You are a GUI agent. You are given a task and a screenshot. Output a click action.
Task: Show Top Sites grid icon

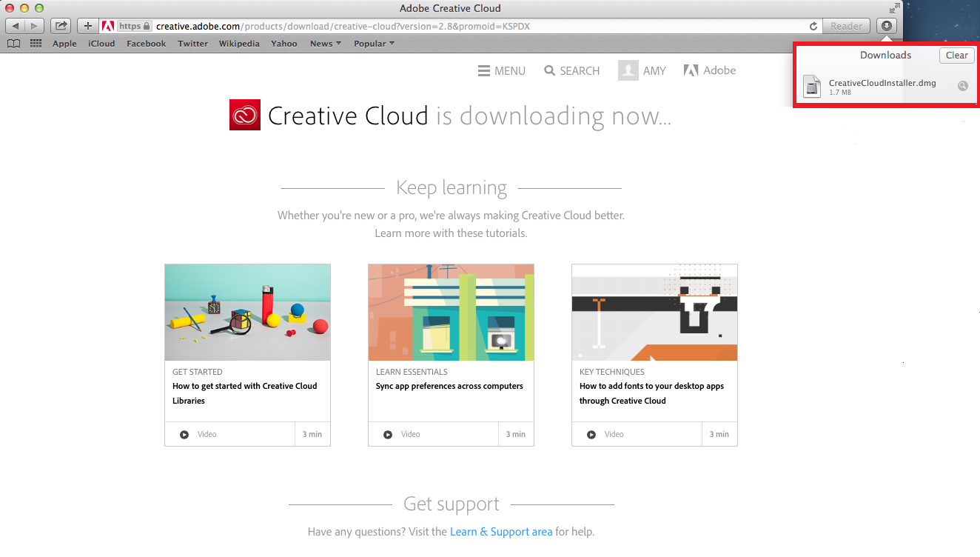tap(36, 44)
